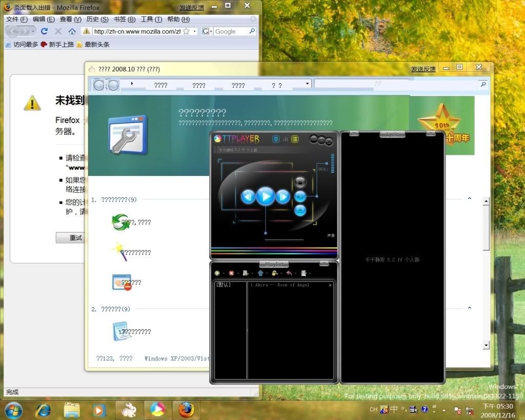525x420 pixels.
Task: Open the 文件 (F) menu in Firefox
Action: (17, 19)
